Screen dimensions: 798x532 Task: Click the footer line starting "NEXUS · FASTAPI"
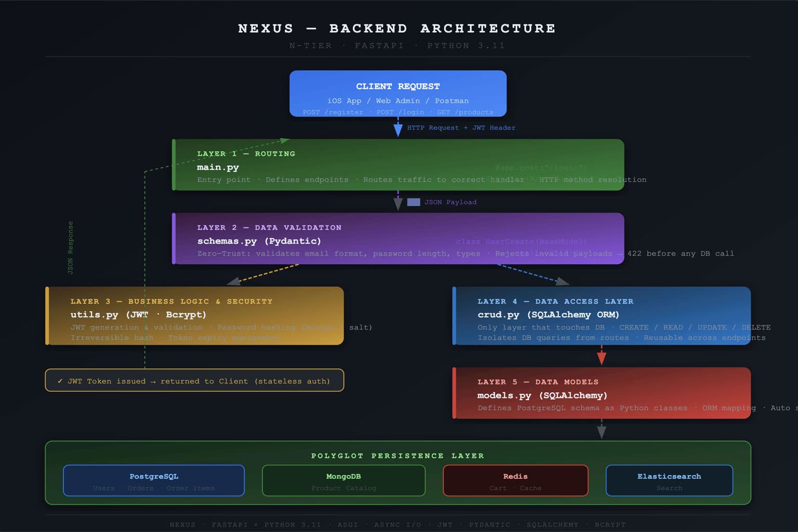397,525
